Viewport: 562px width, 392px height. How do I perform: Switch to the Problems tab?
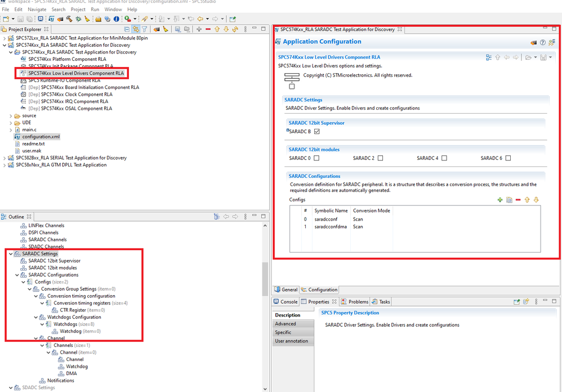click(x=355, y=302)
